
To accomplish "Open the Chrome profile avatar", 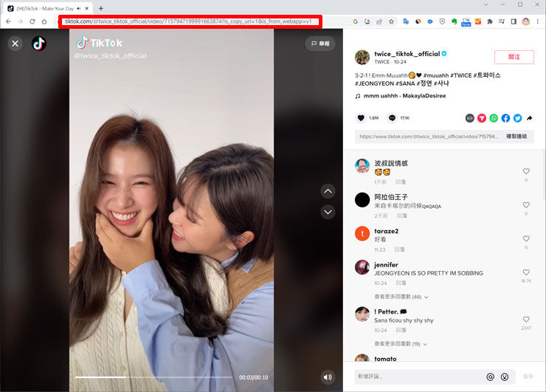I will click(526, 21).
